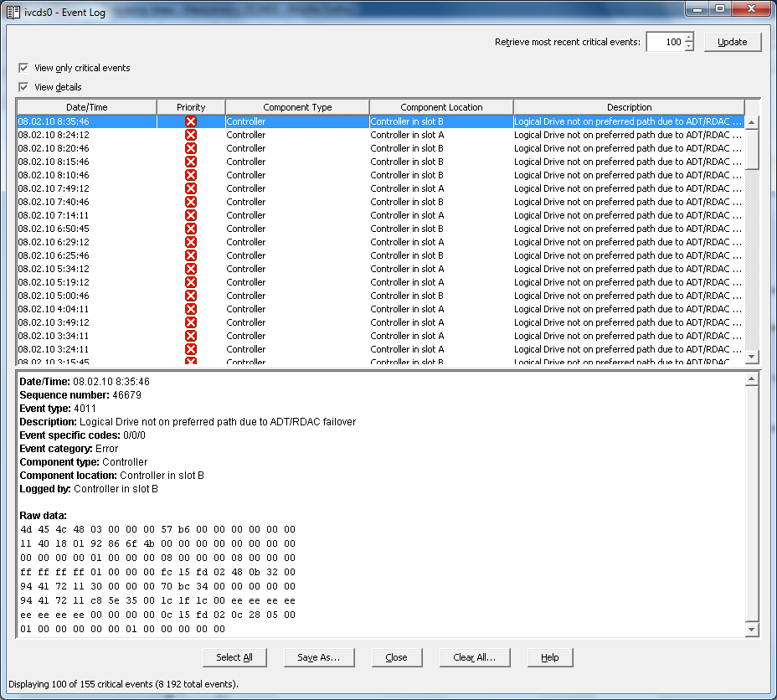Toggle the View details checkbox
The width and height of the screenshot is (777, 700).
point(23,87)
